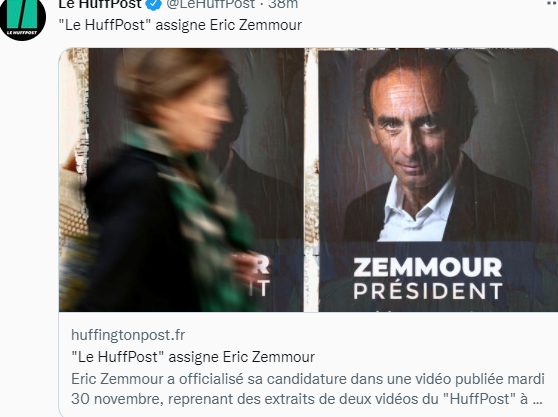Open the huffingtonpost.fr domain link

pos(128,335)
